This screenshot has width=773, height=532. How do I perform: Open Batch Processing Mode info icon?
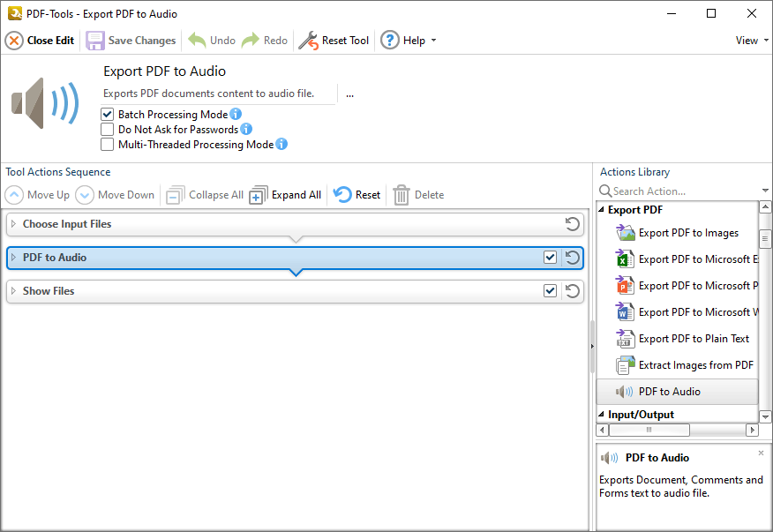236,114
